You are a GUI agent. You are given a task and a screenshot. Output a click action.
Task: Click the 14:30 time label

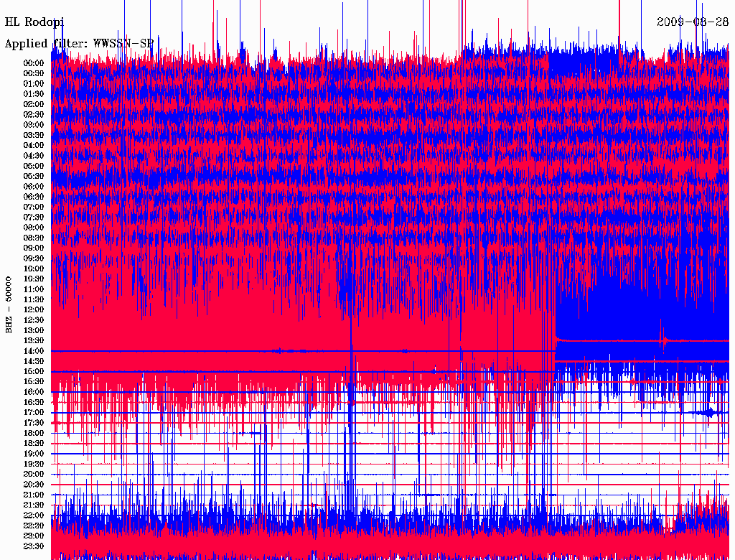(34, 362)
